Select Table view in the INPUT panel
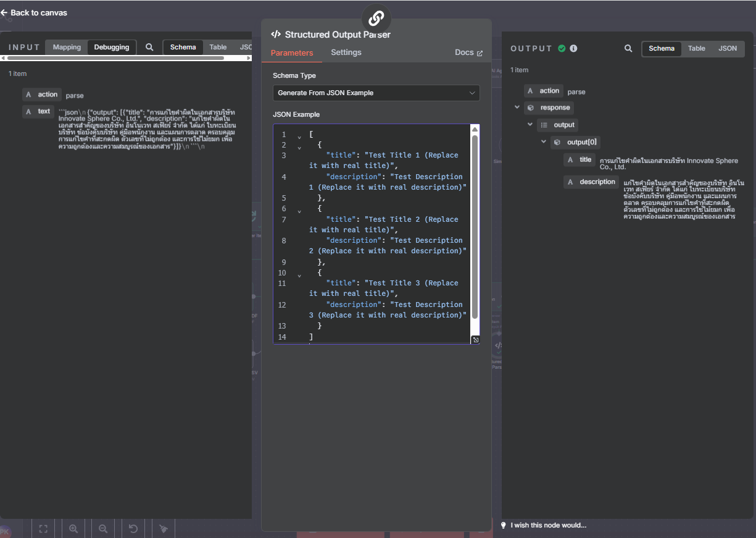 (218, 47)
